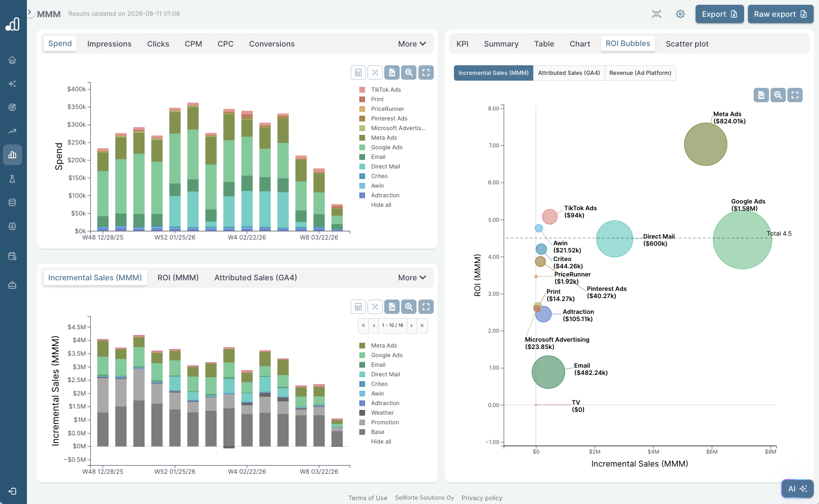The width and height of the screenshot is (819, 504).
Task: Hide all series in Spend legend
Action: coord(381,205)
